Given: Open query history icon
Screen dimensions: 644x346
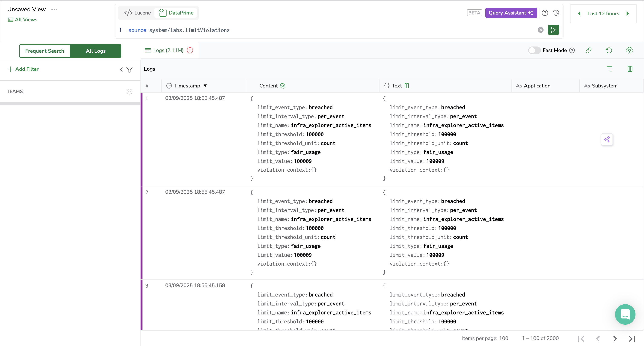Looking at the screenshot, I should 556,13.
